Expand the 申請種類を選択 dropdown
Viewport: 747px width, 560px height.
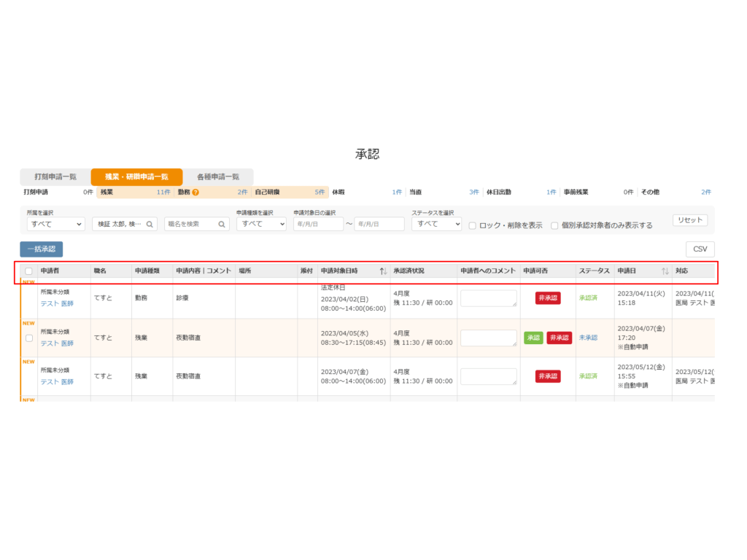tap(261, 225)
